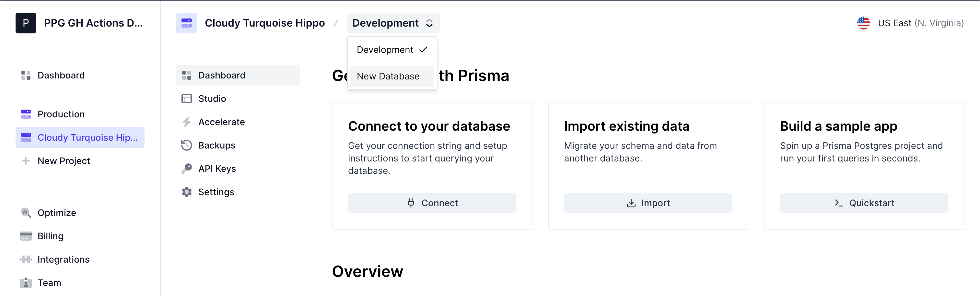Click "Get your connection string" description text
Screen dimensions: 980x297
427,158
